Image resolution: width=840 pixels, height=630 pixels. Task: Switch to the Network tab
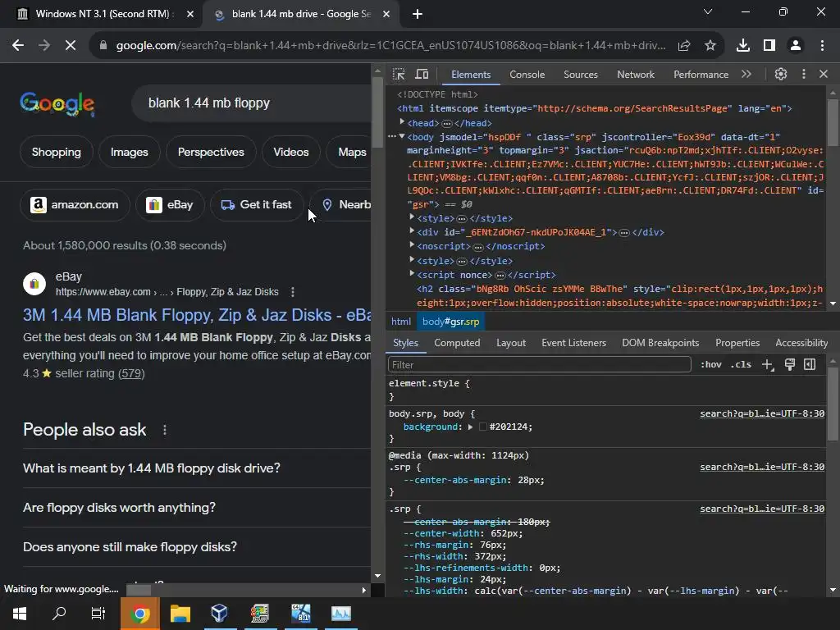pyautogui.click(x=636, y=75)
